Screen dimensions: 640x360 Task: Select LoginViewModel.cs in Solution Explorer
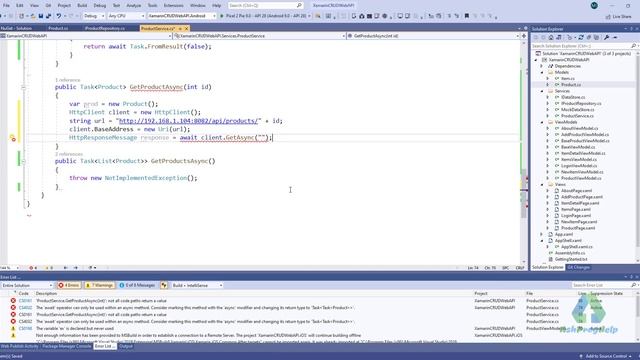(x=579, y=166)
